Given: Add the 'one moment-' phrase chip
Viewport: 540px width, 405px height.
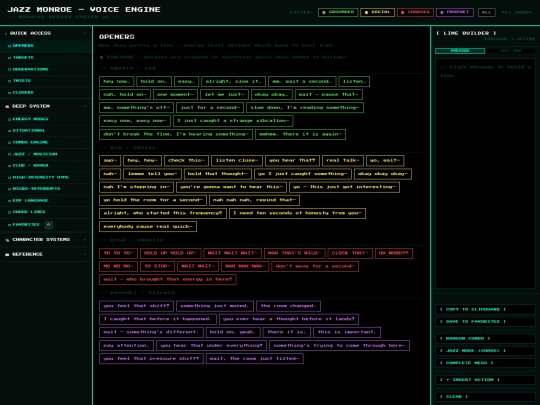Looking at the screenshot, I should point(176,94).
